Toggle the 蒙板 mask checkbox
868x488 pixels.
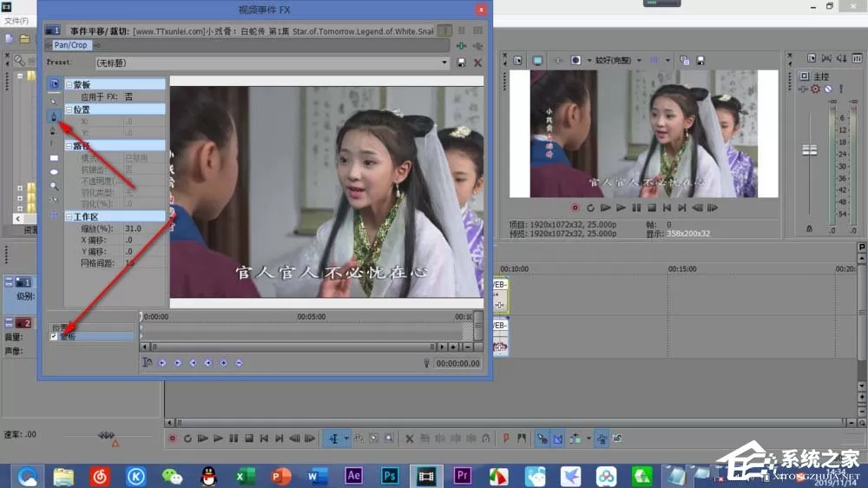point(54,336)
